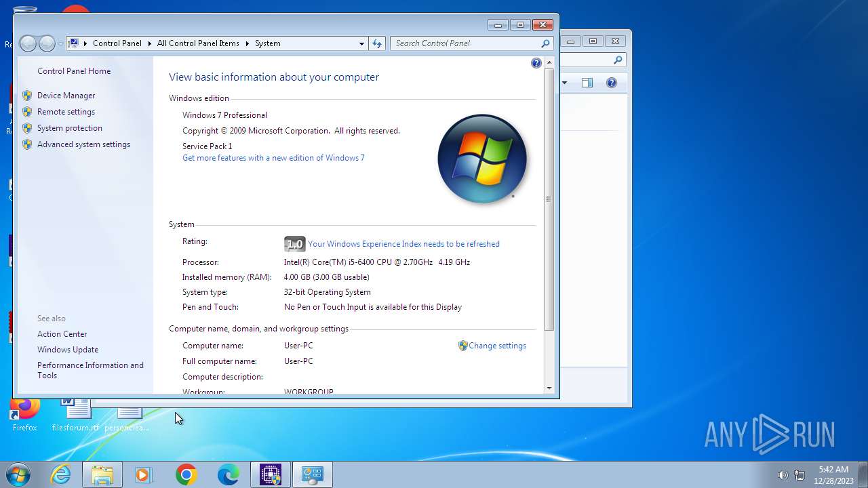Image resolution: width=868 pixels, height=488 pixels.
Task: Expand the chevron after All Control Panel Items
Action: tap(248, 43)
